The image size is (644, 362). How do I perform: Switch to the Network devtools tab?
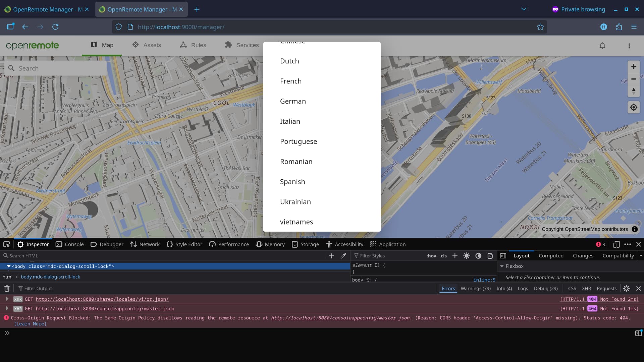click(145, 244)
